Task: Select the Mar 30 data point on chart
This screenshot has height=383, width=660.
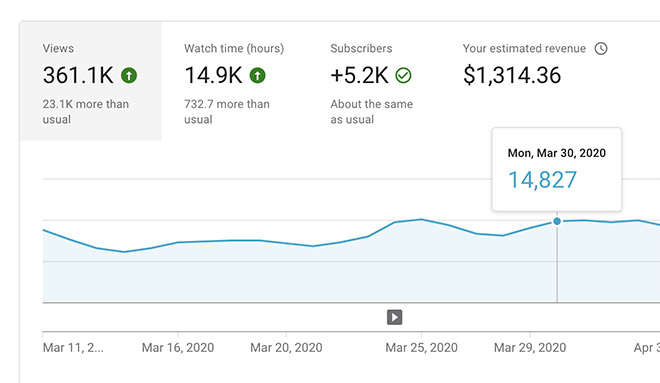Action: [x=557, y=221]
